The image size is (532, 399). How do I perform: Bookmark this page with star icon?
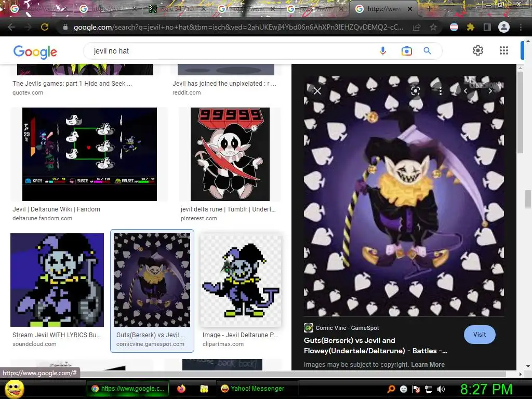[x=433, y=27]
